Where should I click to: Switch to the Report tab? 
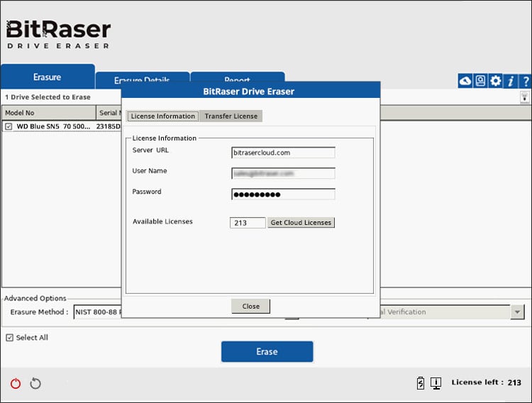238,77
